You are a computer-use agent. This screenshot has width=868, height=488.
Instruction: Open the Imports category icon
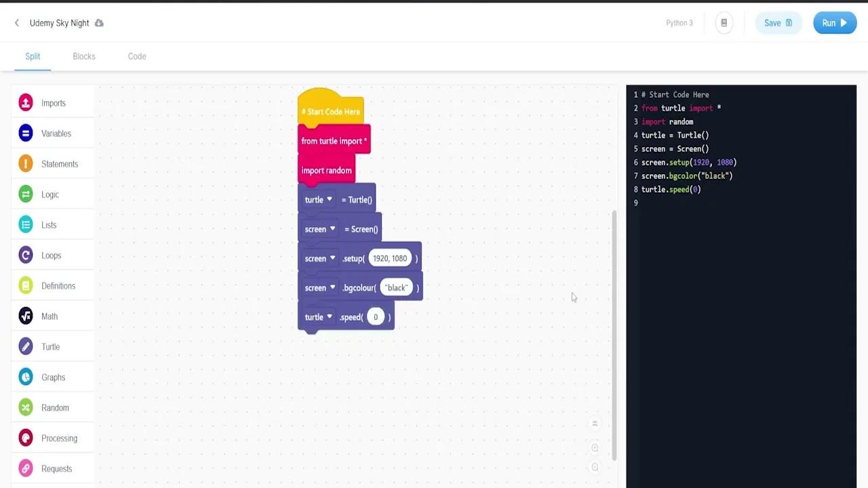point(26,103)
